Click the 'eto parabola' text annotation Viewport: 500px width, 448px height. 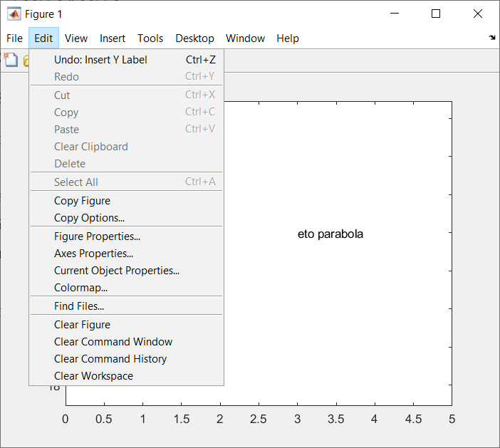(x=330, y=234)
